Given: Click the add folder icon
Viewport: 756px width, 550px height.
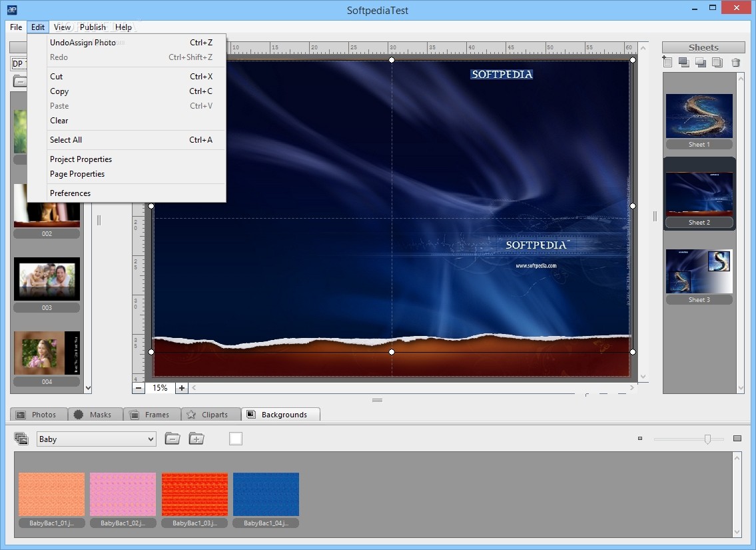Looking at the screenshot, I should coord(196,439).
